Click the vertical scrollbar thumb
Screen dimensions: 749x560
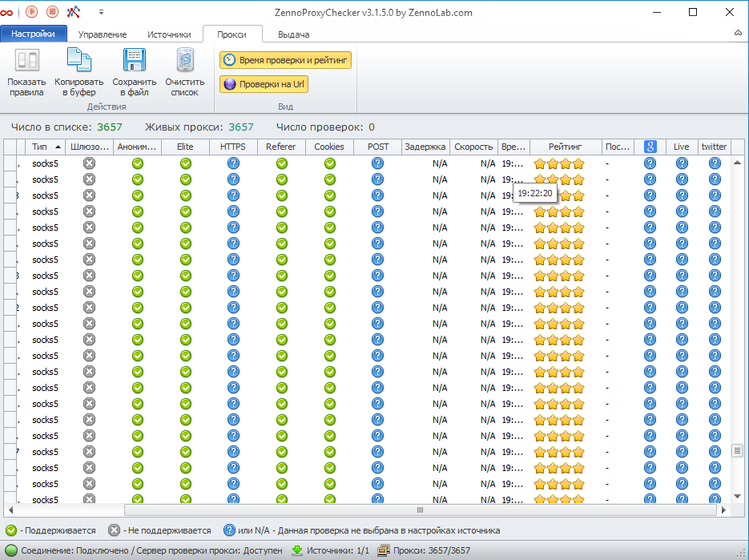pos(737,450)
